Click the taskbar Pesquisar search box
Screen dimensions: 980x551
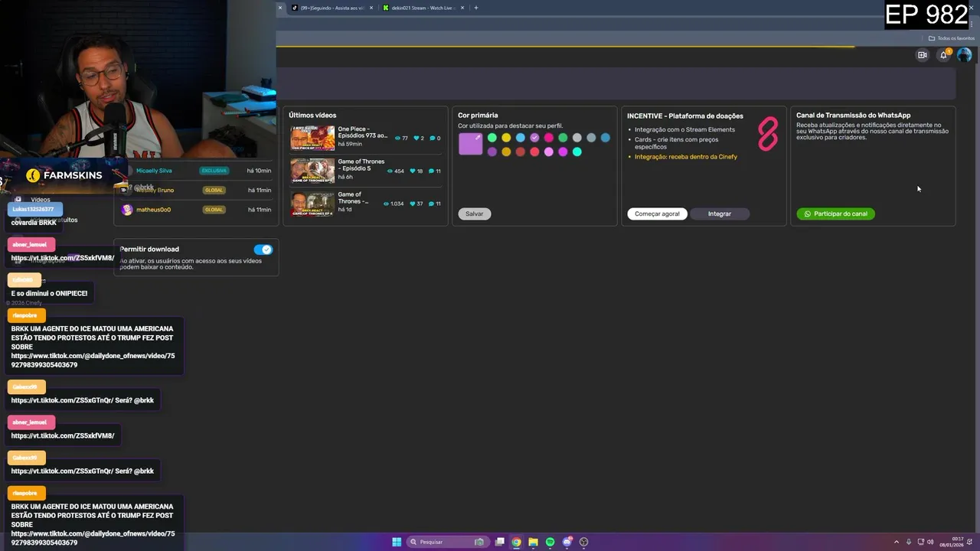(x=448, y=542)
